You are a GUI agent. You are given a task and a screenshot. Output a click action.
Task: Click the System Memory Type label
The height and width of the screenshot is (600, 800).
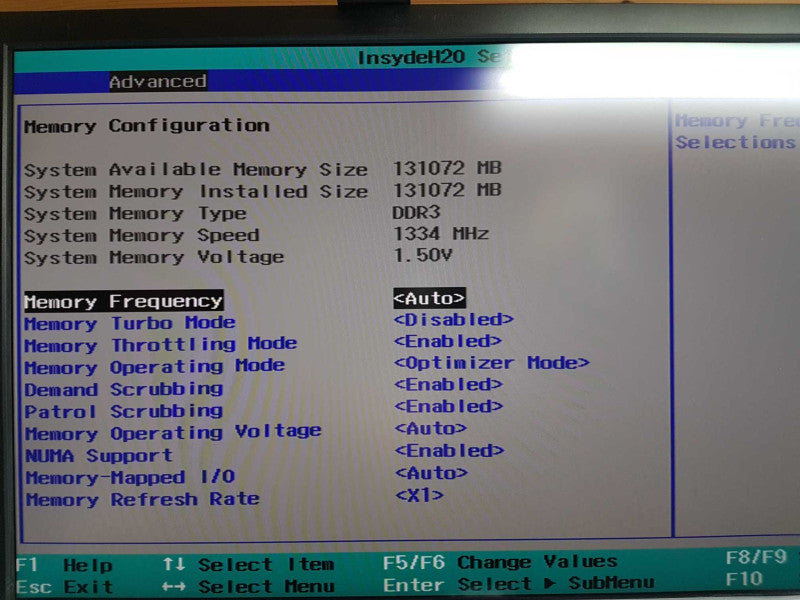[x=135, y=214]
